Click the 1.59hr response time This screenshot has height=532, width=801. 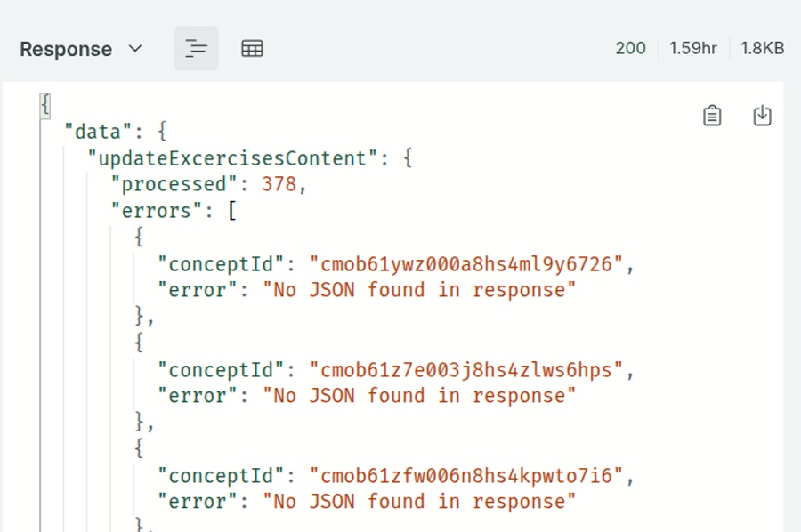[693, 48]
